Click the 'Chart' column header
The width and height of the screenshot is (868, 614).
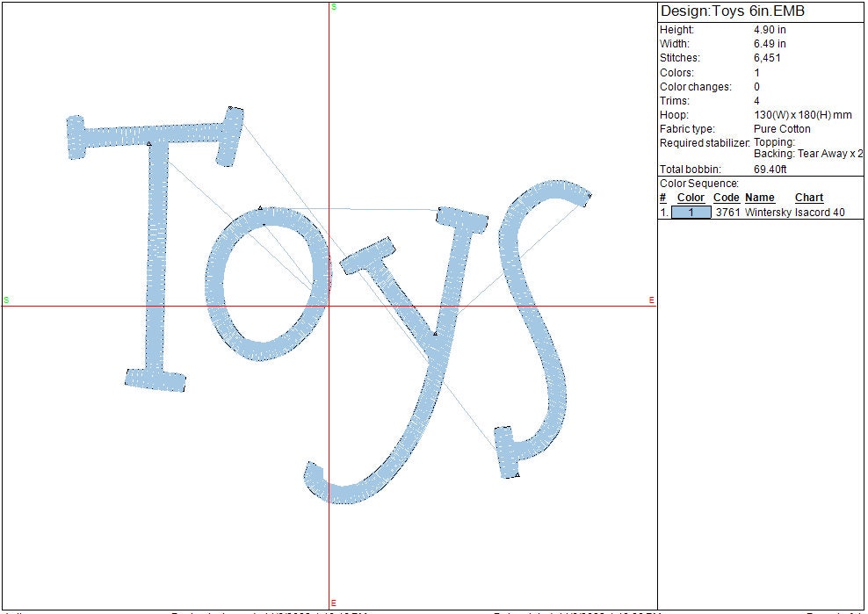pos(808,198)
